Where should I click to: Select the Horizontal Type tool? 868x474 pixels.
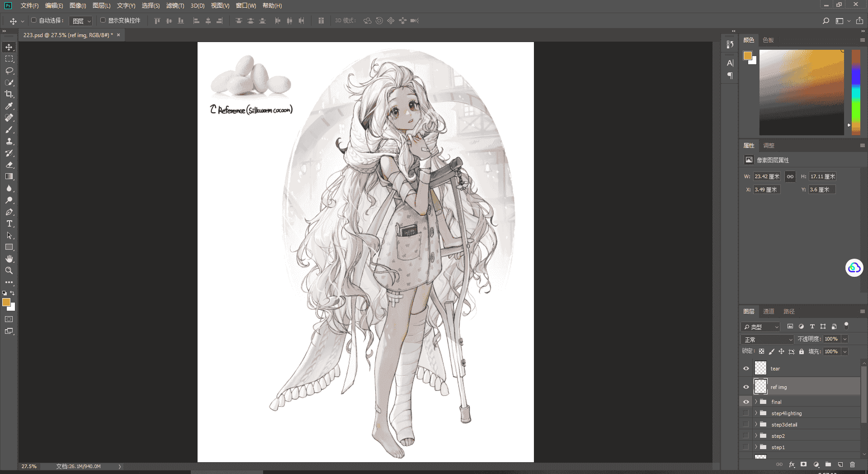(x=9, y=223)
